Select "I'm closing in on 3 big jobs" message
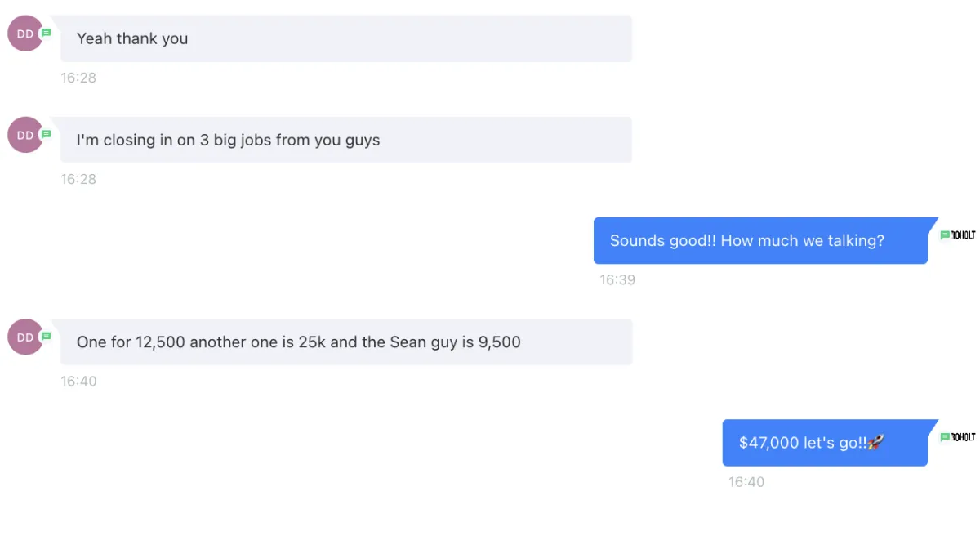This screenshot has width=980, height=545. (x=345, y=140)
